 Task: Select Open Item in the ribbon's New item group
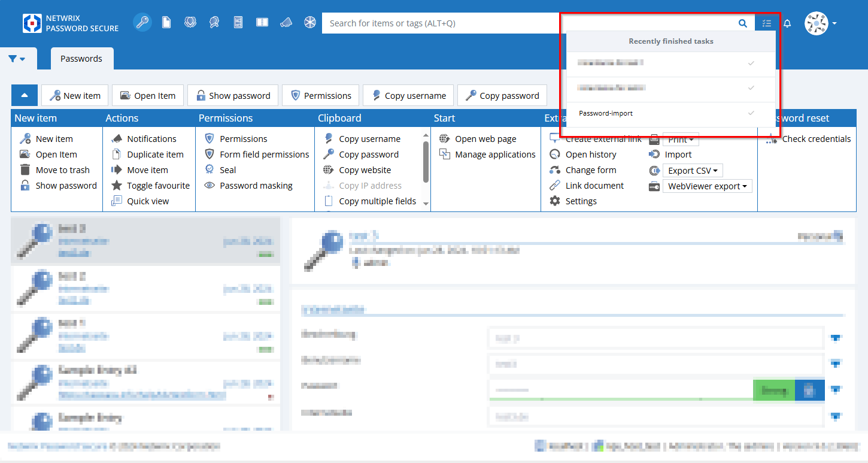pos(48,155)
